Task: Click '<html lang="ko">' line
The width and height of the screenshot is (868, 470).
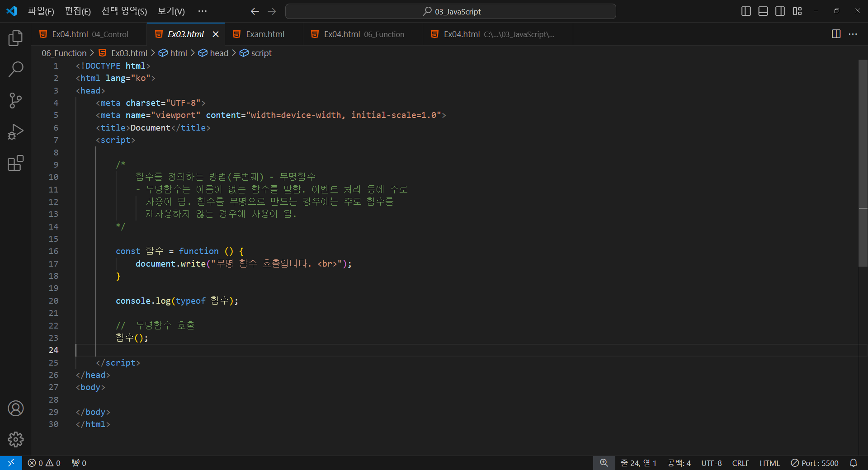Action: [x=115, y=78]
